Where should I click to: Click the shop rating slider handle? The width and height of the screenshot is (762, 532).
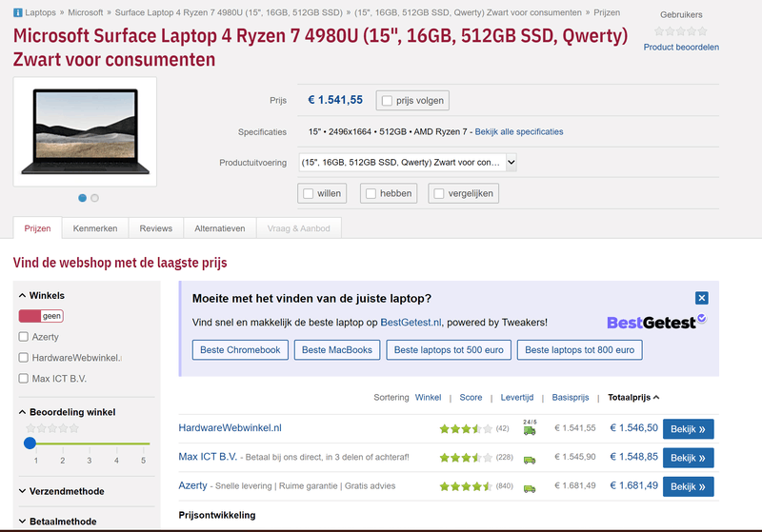click(30, 443)
